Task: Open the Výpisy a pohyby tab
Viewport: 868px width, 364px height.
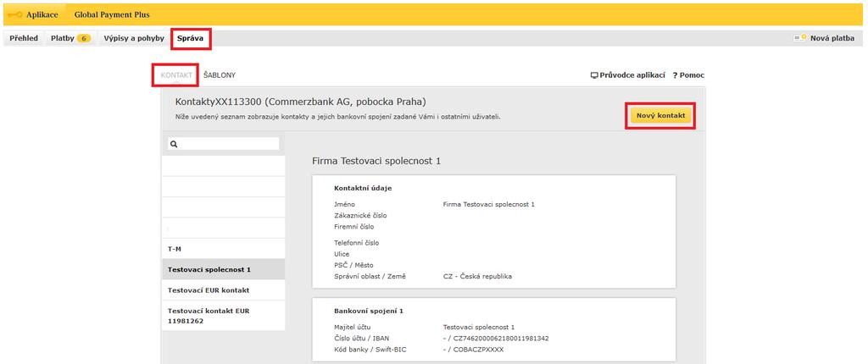Action: tap(134, 38)
